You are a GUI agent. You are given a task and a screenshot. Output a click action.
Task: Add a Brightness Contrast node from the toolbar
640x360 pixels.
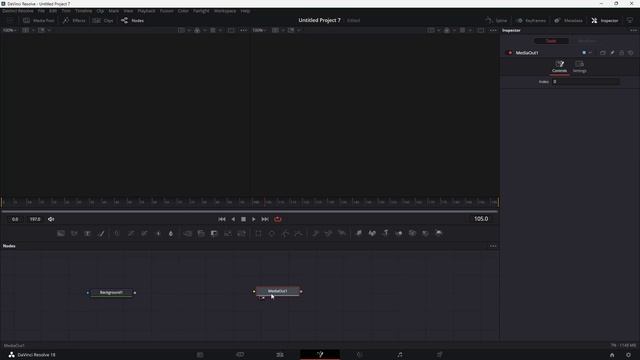click(x=158, y=233)
